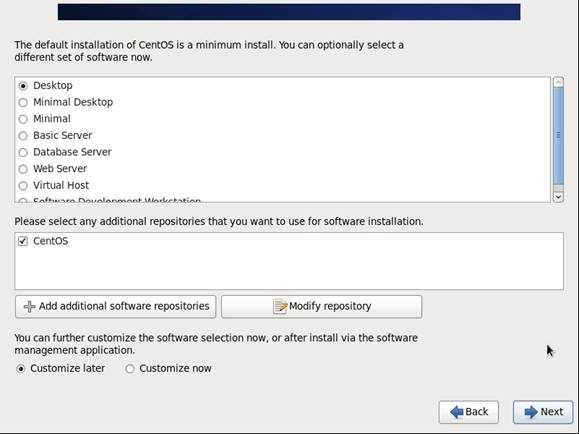Select the Virtual Host option
This screenshot has width=579, height=434.
[x=23, y=185]
